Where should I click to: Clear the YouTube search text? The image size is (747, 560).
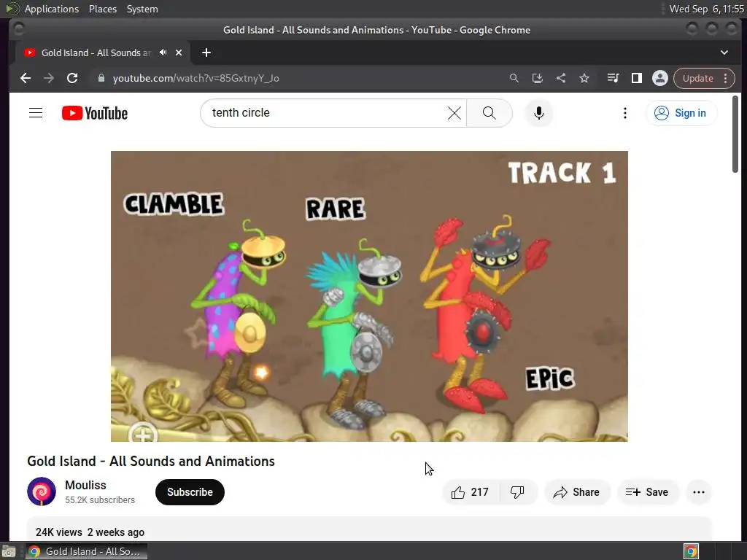(x=454, y=113)
